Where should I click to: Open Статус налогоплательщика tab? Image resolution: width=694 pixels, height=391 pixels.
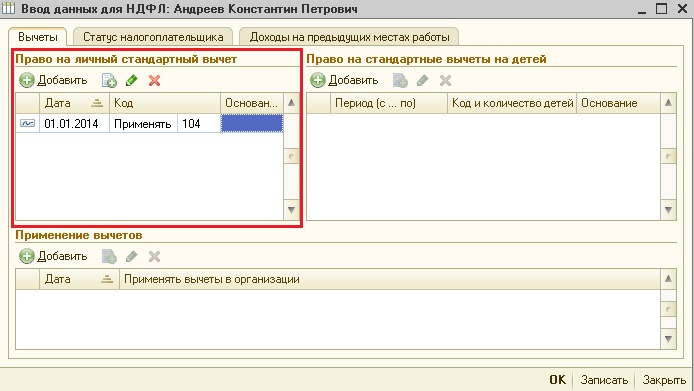pyautogui.click(x=153, y=37)
